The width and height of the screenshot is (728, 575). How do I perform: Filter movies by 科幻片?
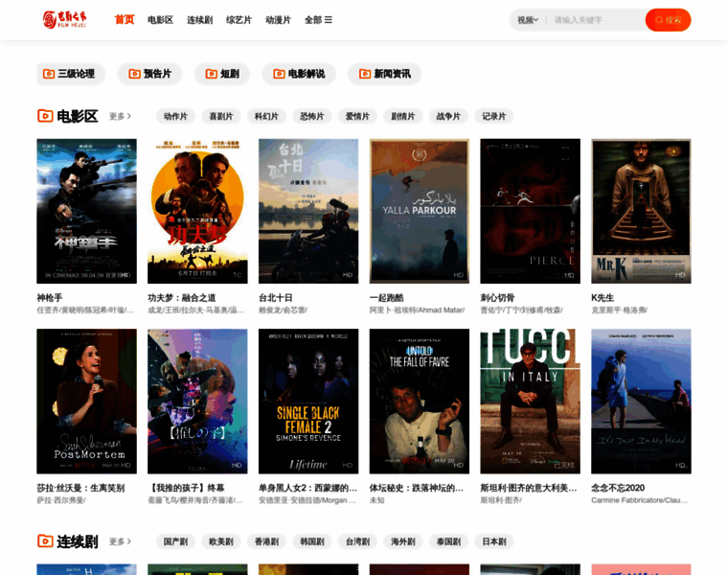click(x=266, y=116)
